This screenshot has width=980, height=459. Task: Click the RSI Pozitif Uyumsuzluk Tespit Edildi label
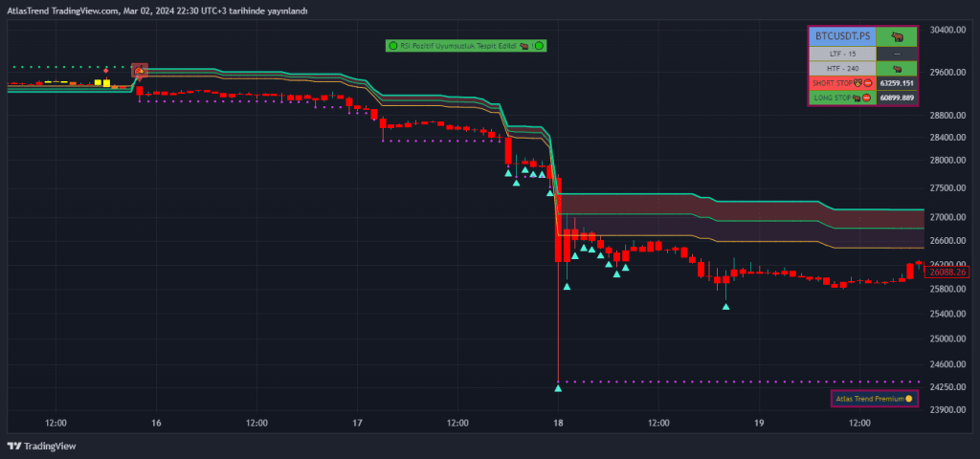click(466, 46)
